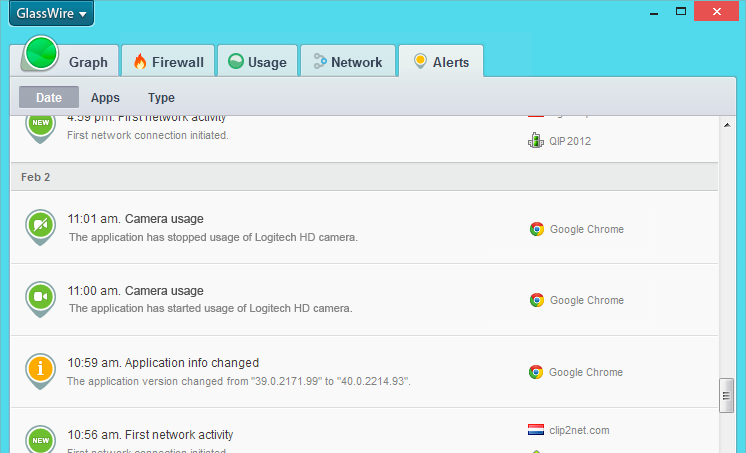Select the '11:01 am. Camera usage' alert title
746x453 pixels.
(136, 219)
